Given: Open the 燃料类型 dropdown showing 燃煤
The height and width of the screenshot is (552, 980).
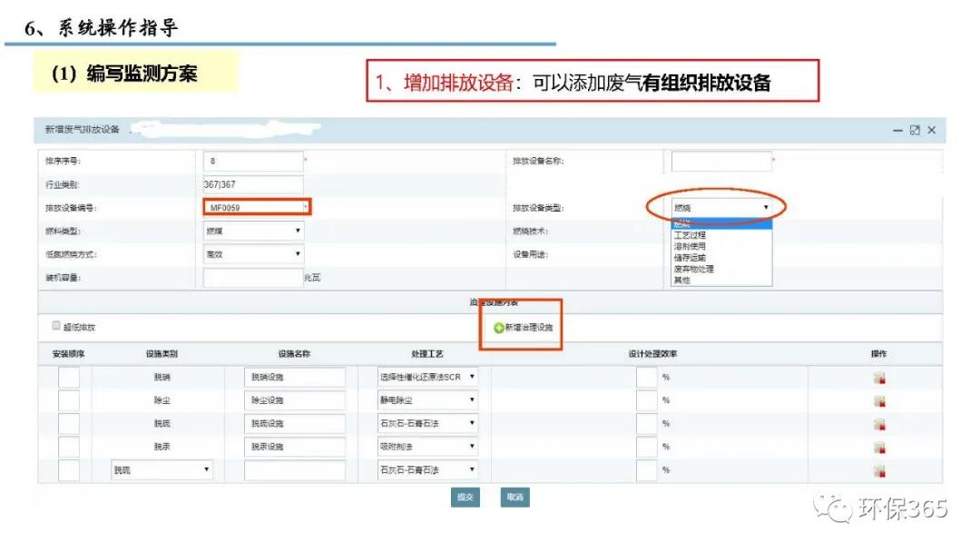Looking at the screenshot, I should point(253,232).
